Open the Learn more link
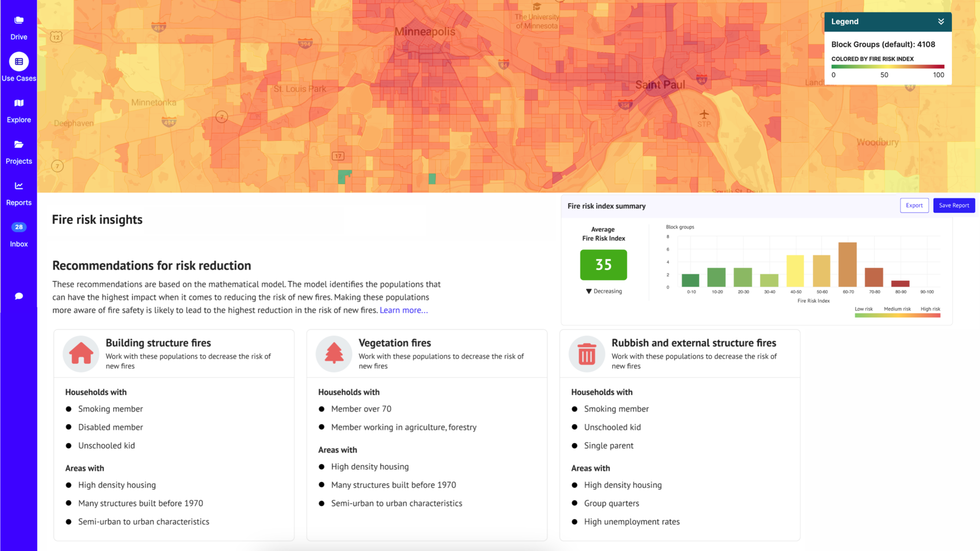 [x=403, y=310]
